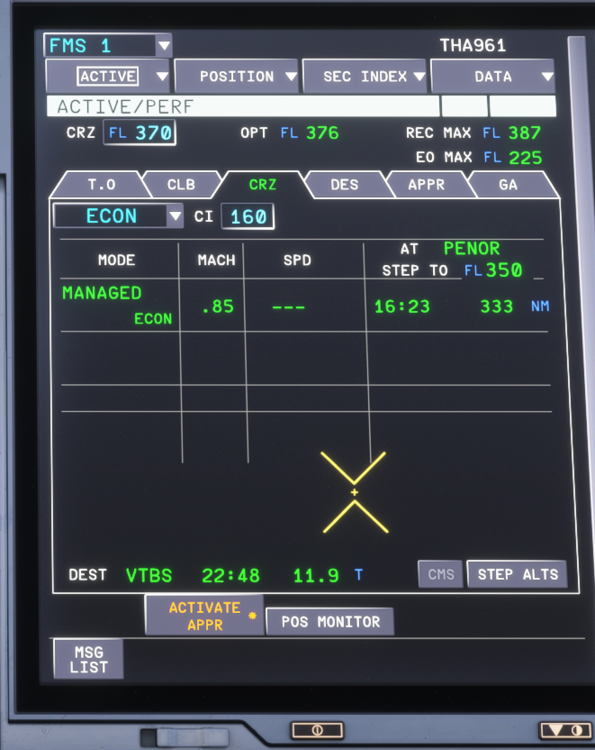
Task: Open the FMS 1 selector dropdown
Action: (108, 46)
